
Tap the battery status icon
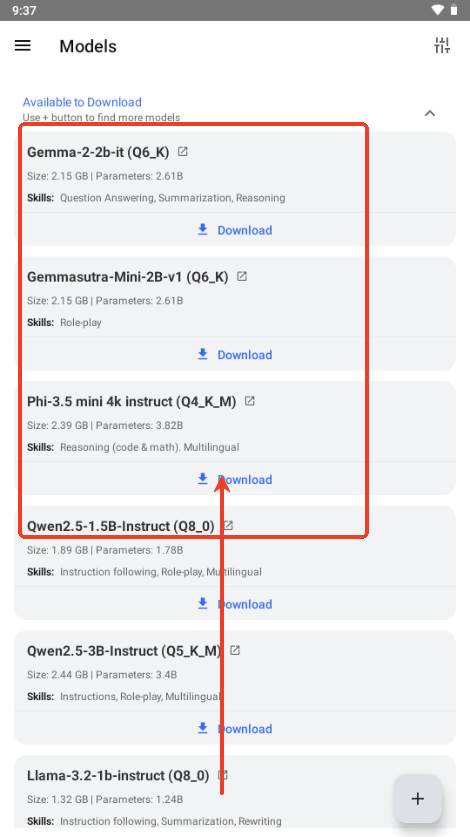point(453,10)
